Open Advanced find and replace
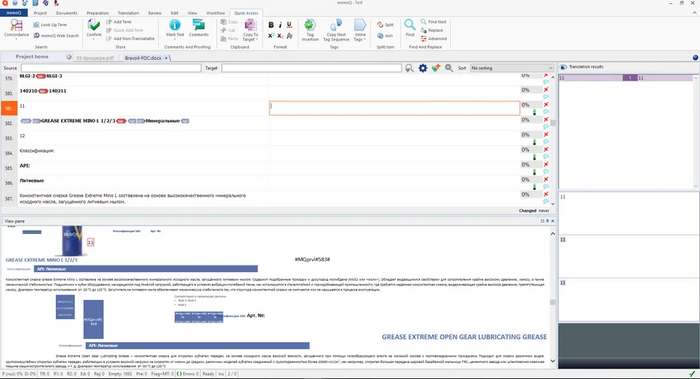 tap(433, 39)
